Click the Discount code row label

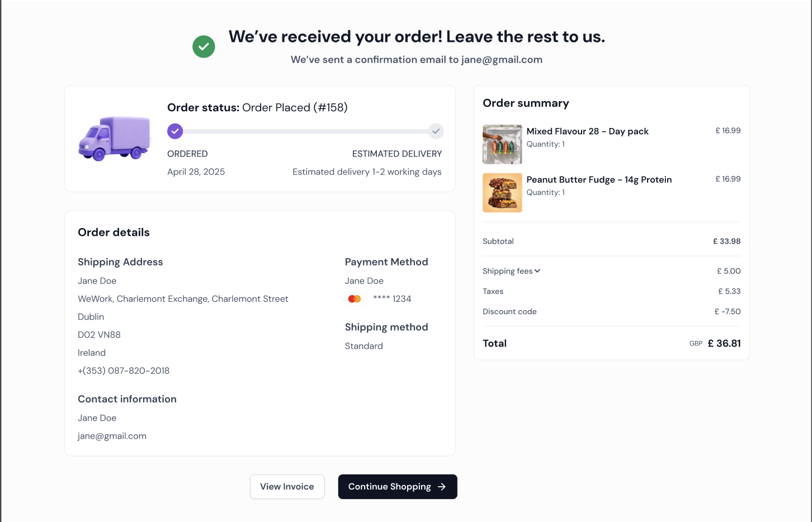[x=509, y=312]
